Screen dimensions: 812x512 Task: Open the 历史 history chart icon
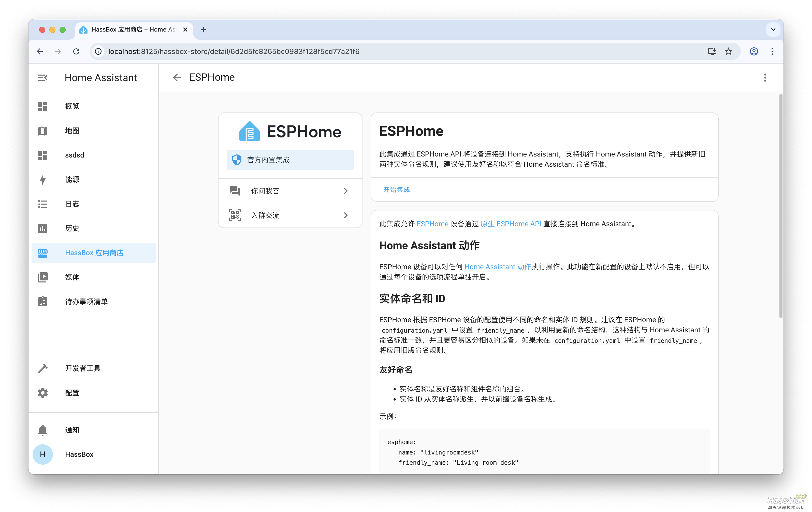(42, 228)
